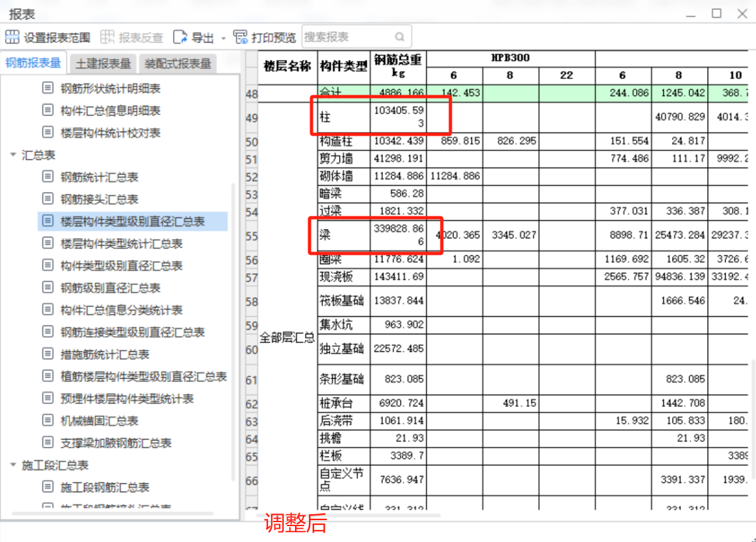Click document icon beside 构件汇总信息明细表
This screenshot has height=542, width=756.
48,110
